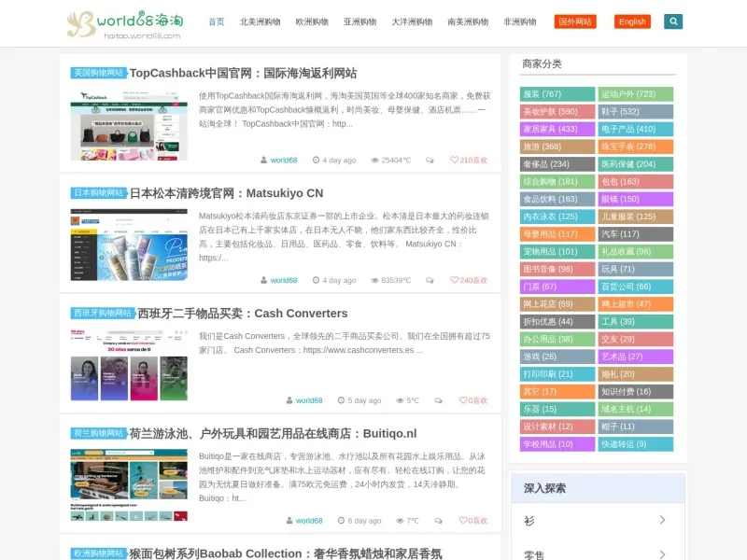747x560 pixels.
Task: Select 电子产品 (410) category tag
Action: point(636,129)
